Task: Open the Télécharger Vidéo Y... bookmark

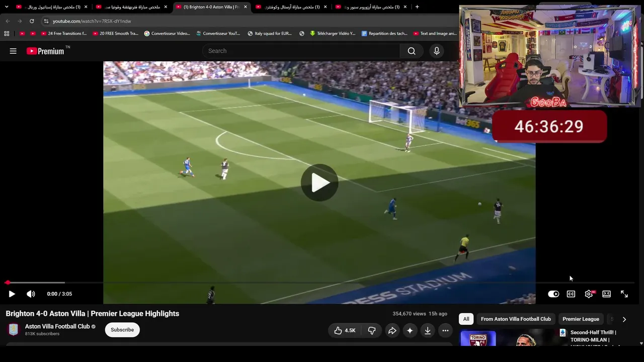Action: point(333,34)
